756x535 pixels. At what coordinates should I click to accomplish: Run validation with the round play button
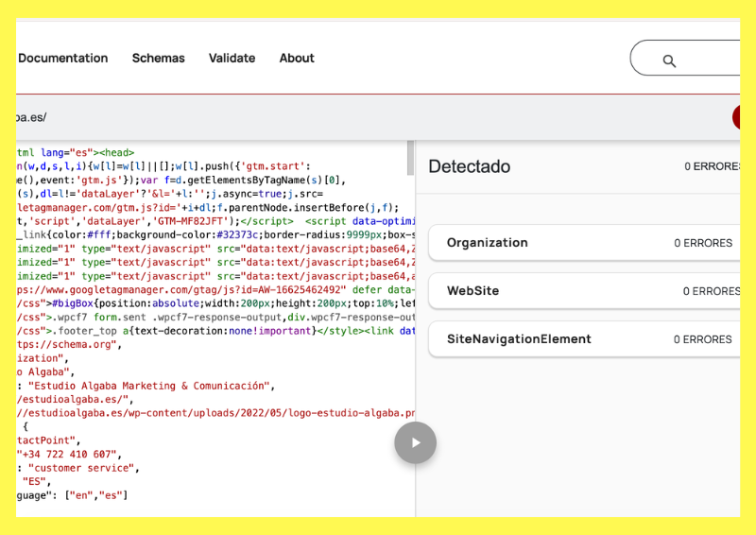click(415, 442)
